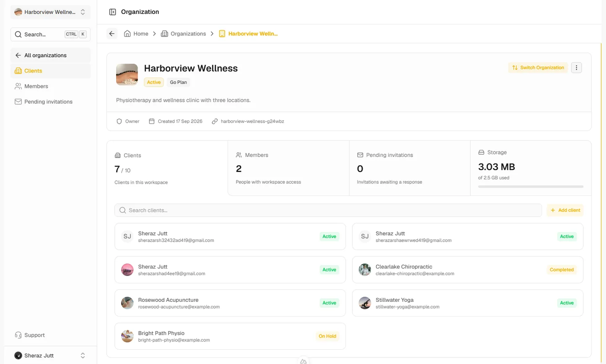The width and height of the screenshot is (606, 364).
Task: Click the Active badge under Harborview Wellness title
Action: click(x=154, y=82)
